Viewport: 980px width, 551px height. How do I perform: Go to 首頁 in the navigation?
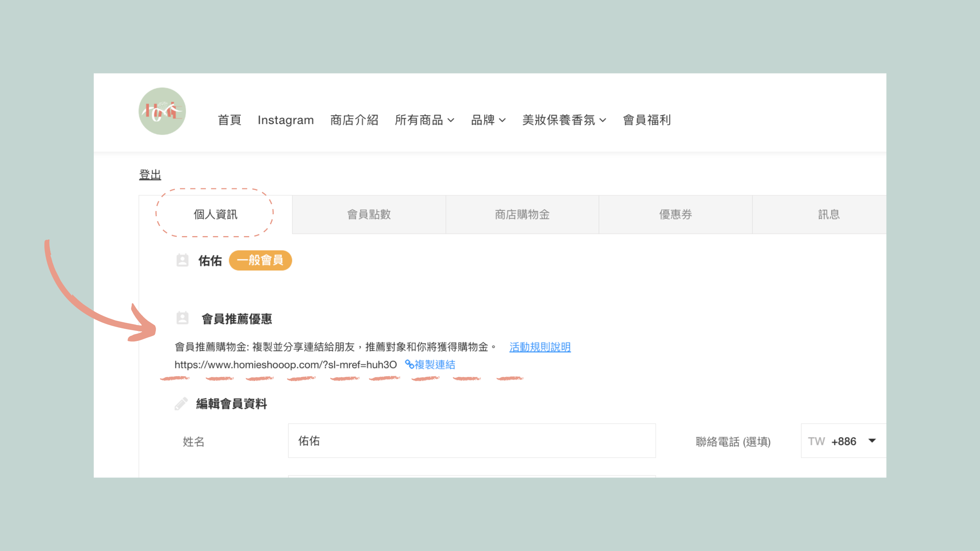[x=229, y=120]
